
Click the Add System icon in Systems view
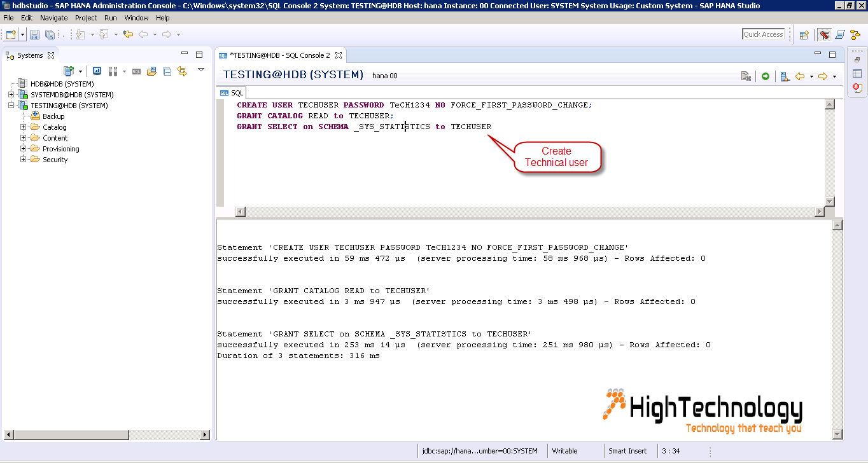click(x=69, y=71)
